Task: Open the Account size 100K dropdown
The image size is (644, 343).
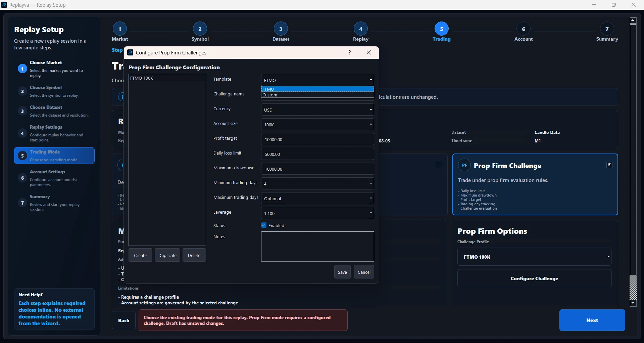Action: tap(317, 124)
